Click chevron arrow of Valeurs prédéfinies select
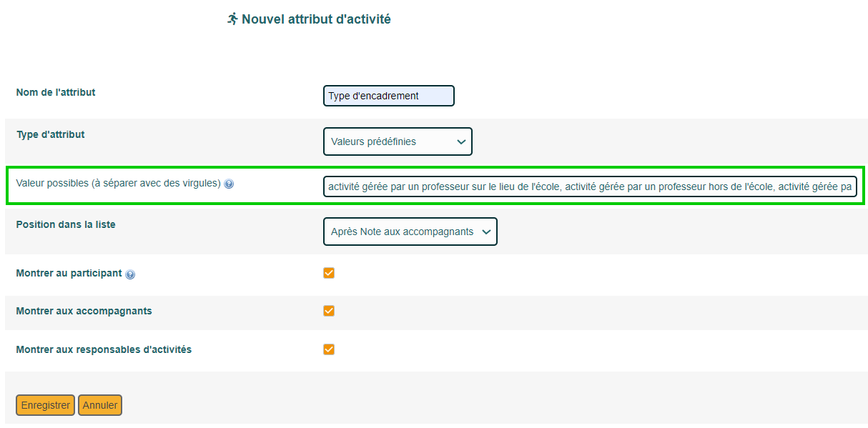 [461, 141]
